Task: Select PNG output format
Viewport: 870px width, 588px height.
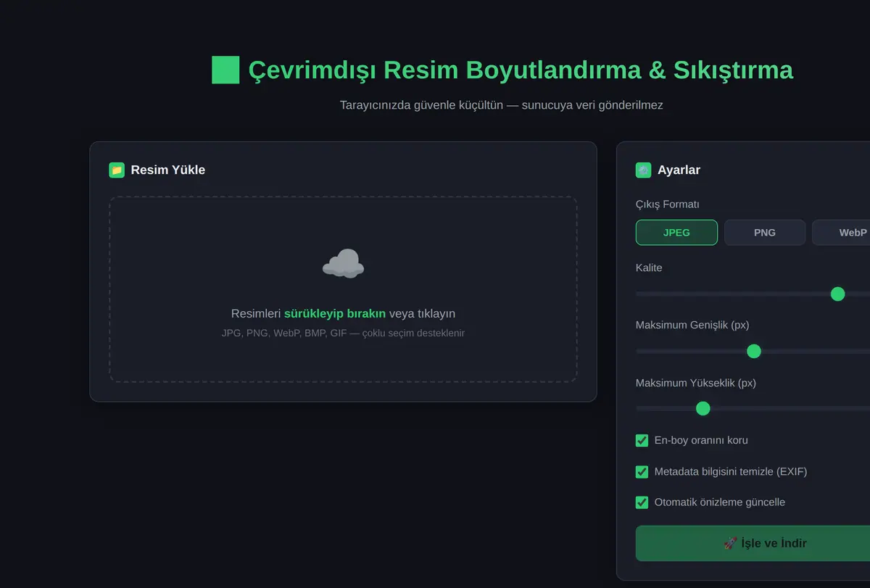Action: point(765,233)
